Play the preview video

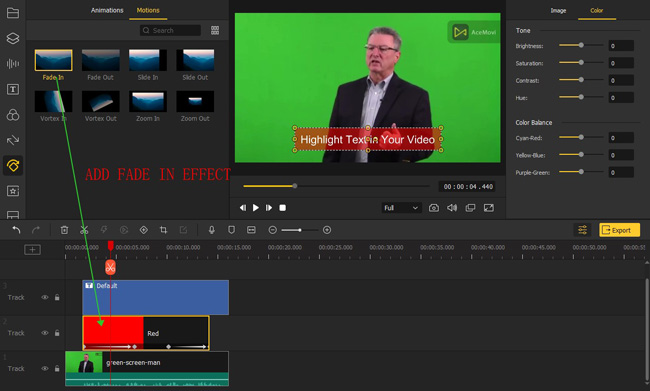click(x=256, y=208)
